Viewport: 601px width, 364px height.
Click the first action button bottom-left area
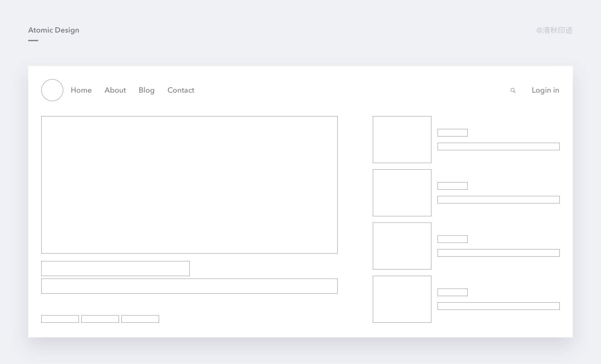(60, 318)
